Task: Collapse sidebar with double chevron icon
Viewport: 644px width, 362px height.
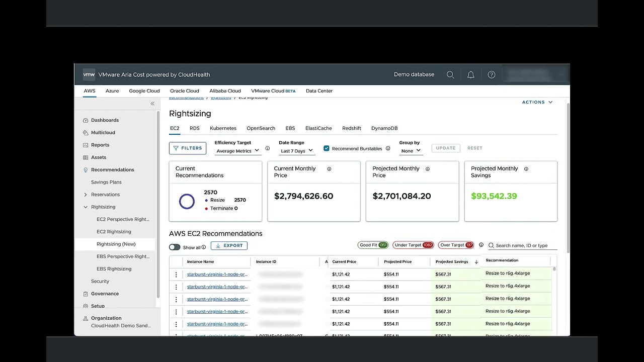Action: coord(152,104)
